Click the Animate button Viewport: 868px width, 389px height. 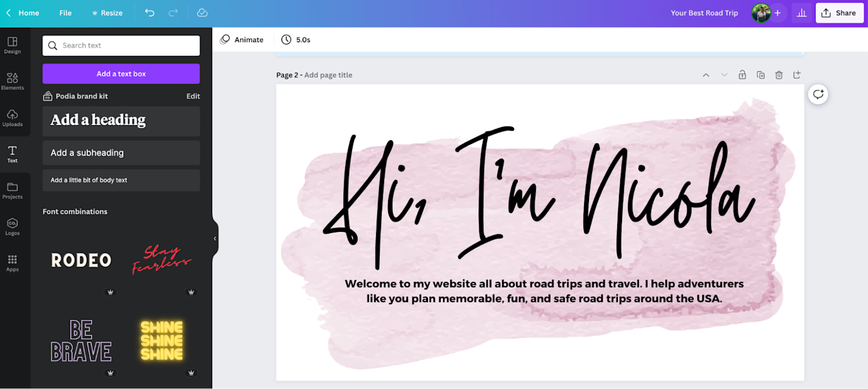tap(242, 40)
